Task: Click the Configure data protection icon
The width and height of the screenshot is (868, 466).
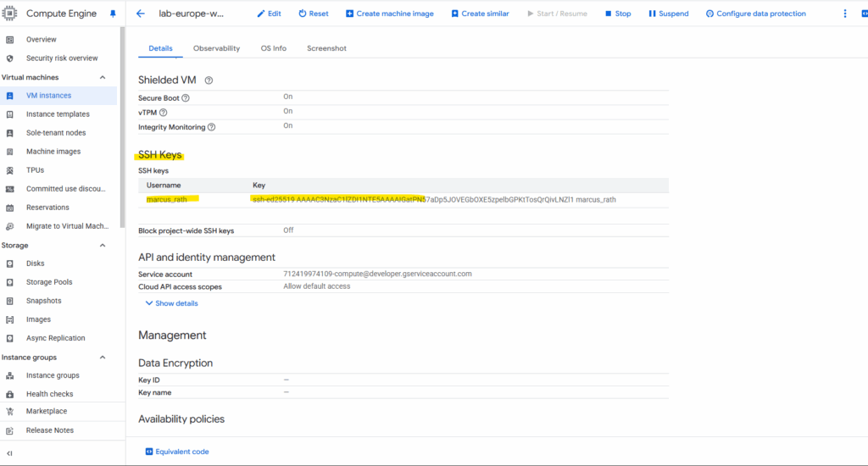Action: click(709, 14)
